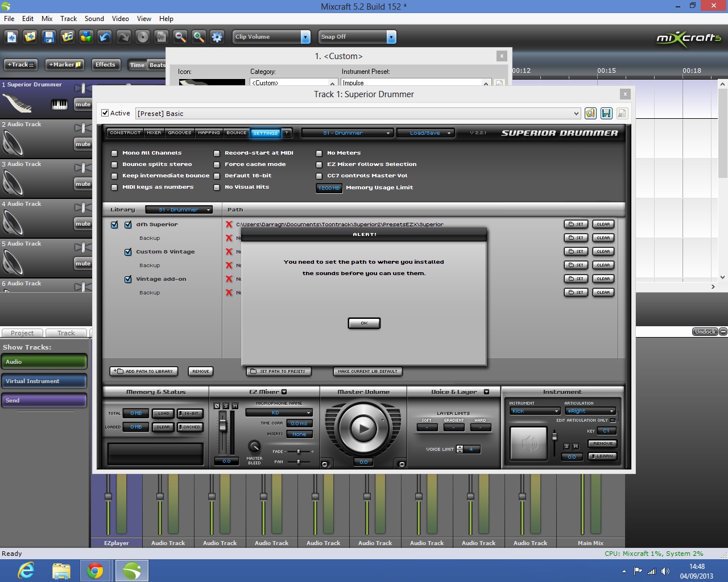
Task: Open the Instrument Kick dropdown
Action: coord(535,411)
